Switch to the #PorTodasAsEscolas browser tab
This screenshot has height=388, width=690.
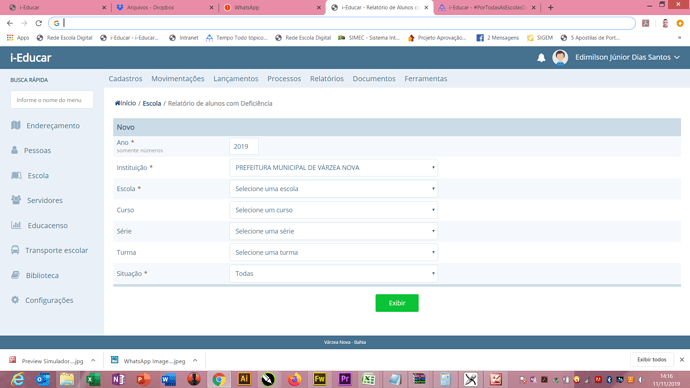tap(486, 7)
